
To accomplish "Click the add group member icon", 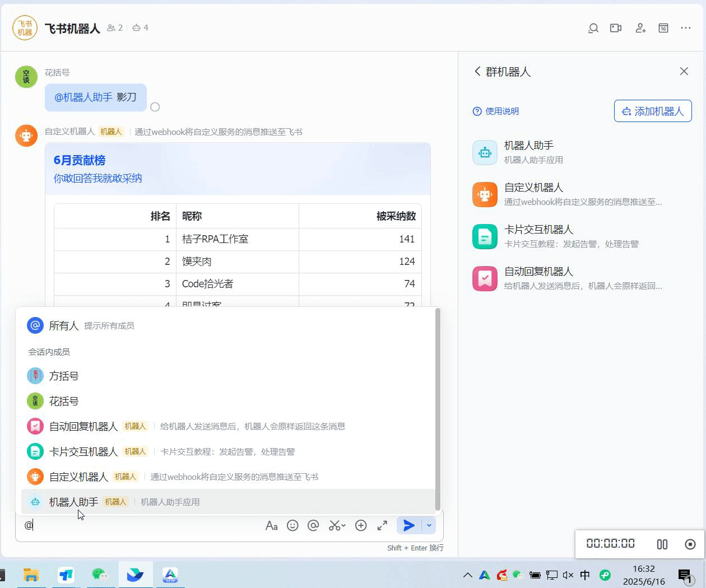I will (640, 28).
